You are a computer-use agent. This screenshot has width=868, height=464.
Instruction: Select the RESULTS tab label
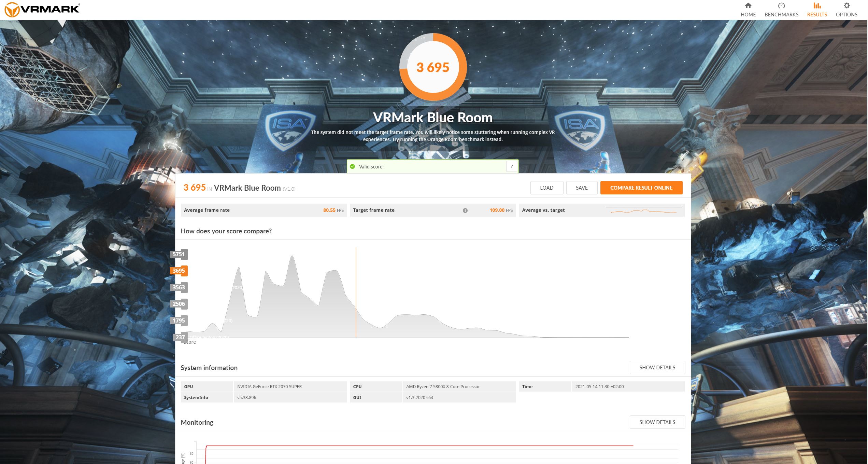click(817, 14)
